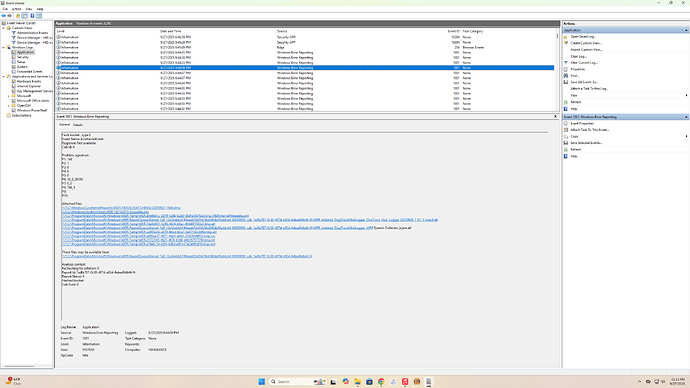Open the link below 'These files may be available here'
Image resolution: width=690 pixels, height=388 pixels.
(187, 256)
